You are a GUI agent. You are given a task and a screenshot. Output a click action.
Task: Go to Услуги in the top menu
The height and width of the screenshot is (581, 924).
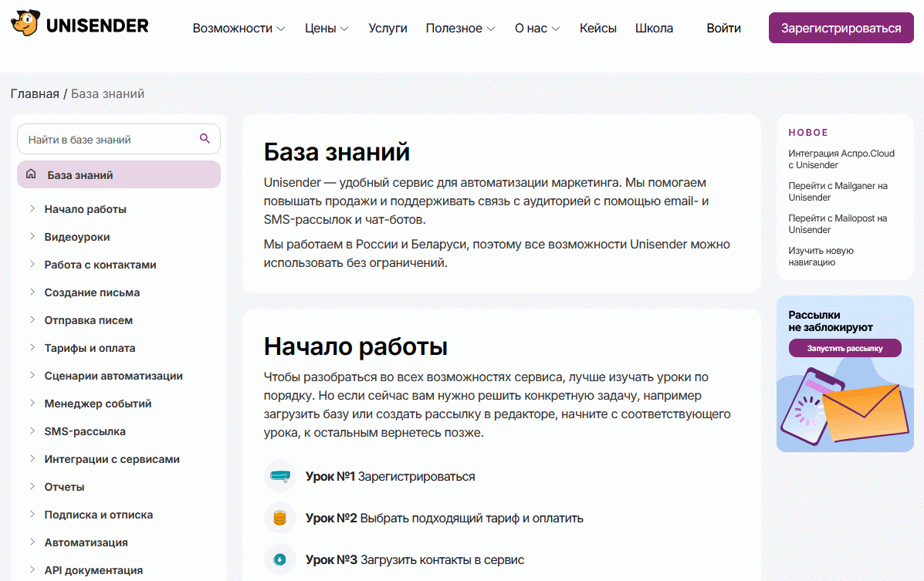click(x=388, y=29)
